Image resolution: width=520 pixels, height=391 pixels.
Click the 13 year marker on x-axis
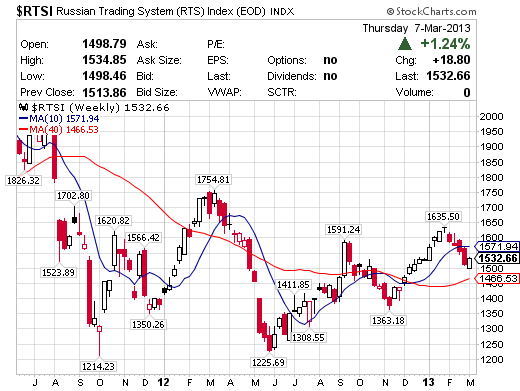pos(429,382)
